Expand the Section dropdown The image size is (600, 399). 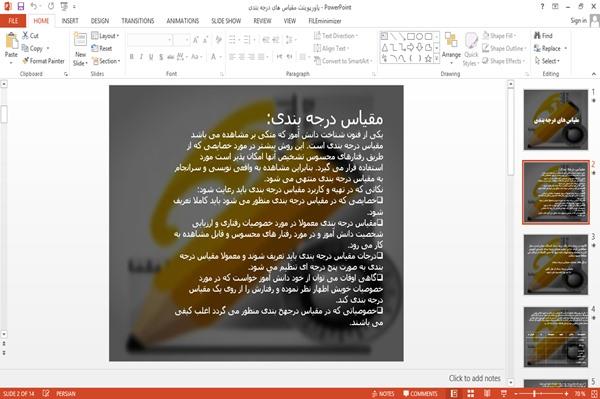[x=106, y=61]
